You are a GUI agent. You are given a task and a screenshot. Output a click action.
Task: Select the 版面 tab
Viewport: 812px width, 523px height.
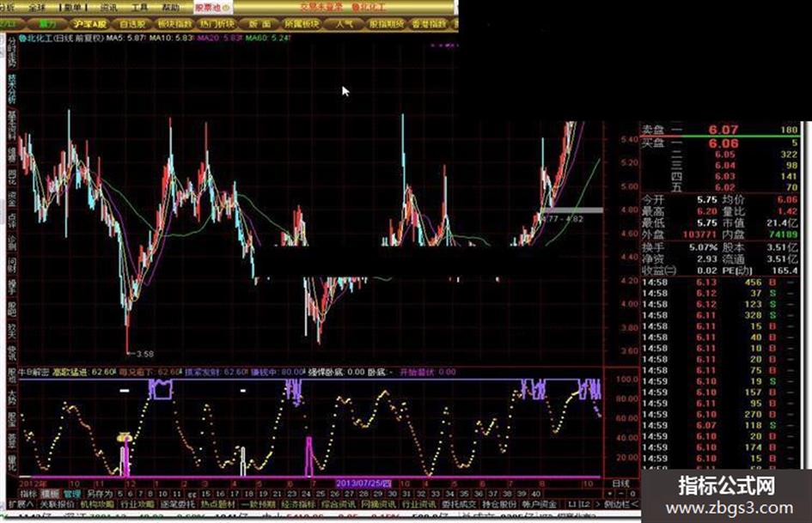coord(259,24)
